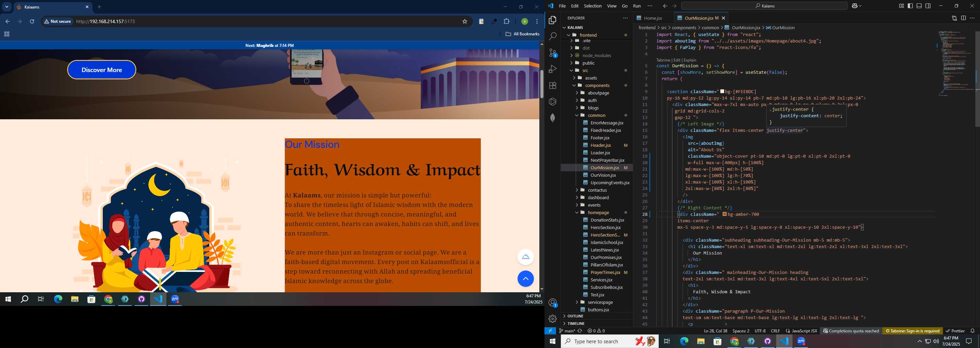
Task: Click the Chrome page vertical scrollbar thumb
Action: [541, 84]
